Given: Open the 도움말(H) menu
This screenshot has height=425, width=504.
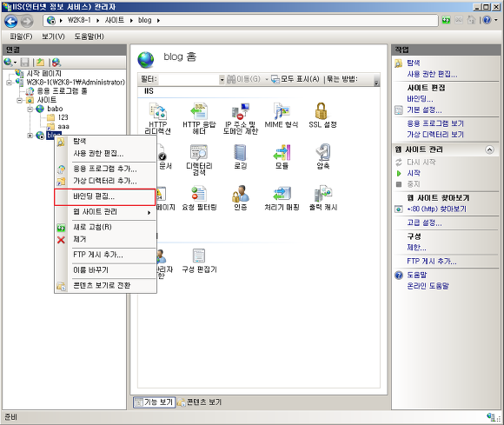Looking at the screenshot, I should coord(89,37).
